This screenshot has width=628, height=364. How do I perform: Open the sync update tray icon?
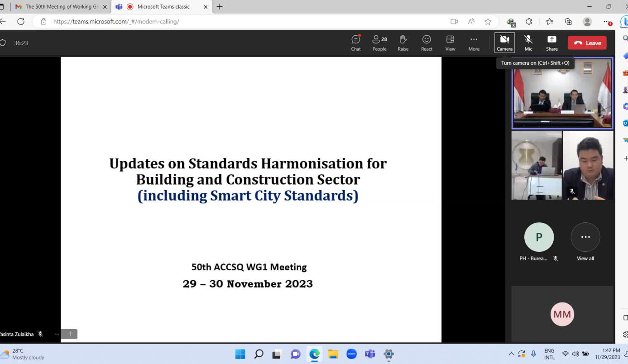(522, 354)
